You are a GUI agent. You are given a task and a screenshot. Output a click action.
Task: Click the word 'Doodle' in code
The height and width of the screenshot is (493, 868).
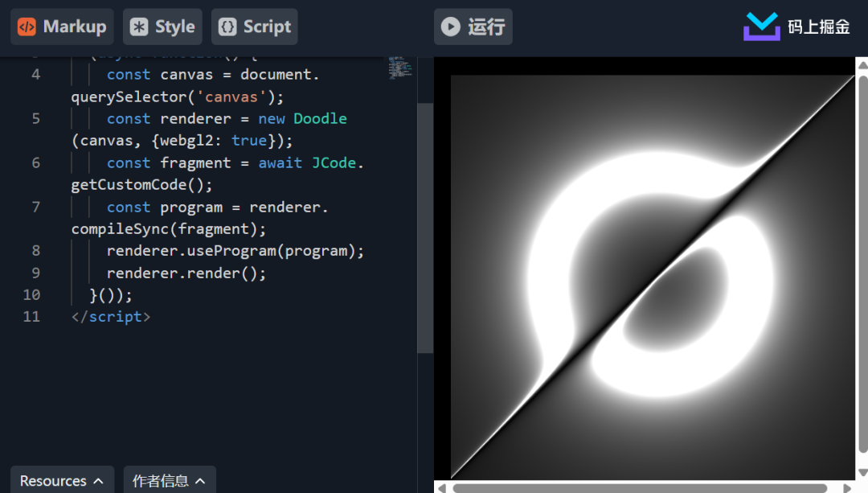click(x=320, y=118)
